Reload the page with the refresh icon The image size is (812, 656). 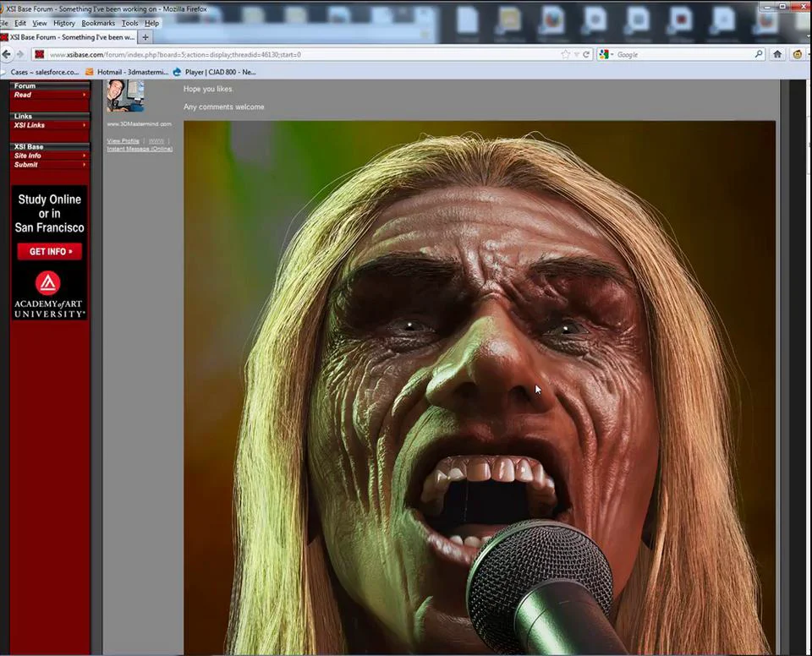click(x=586, y=54)
